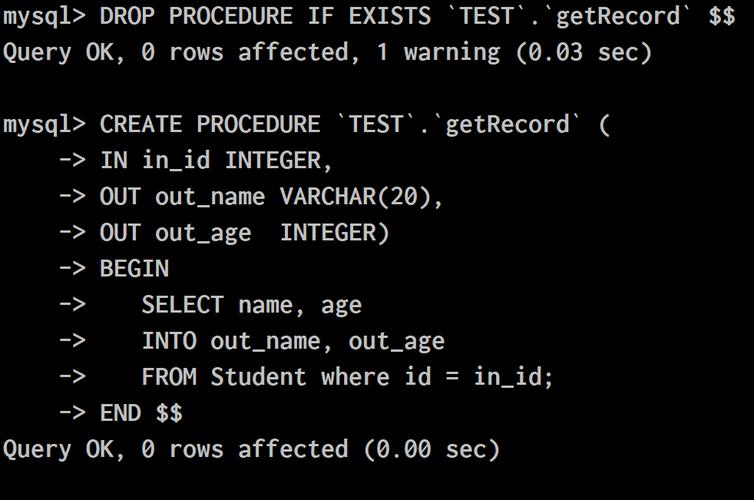Click the IF EXISTS keywords

pos(369,16)
